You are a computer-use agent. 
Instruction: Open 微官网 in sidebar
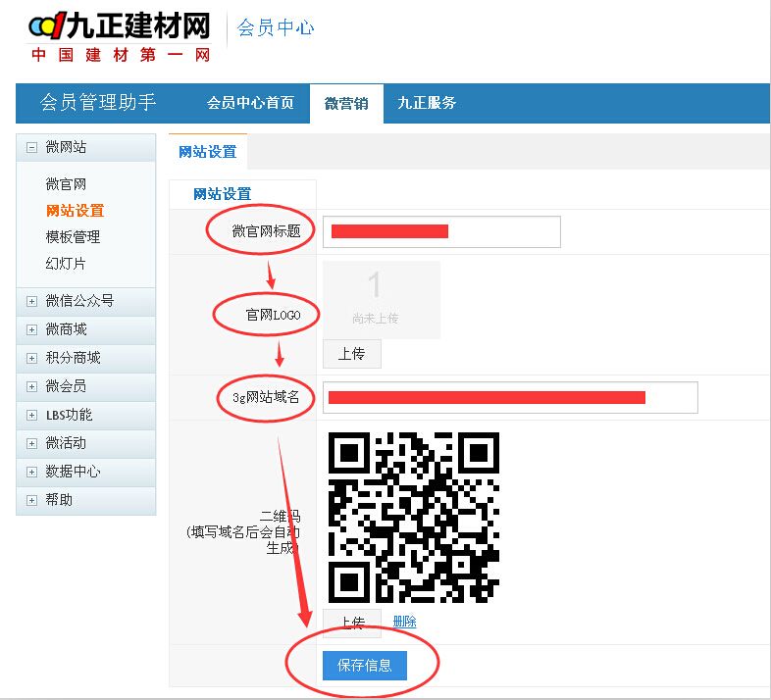click(x=66, y=184)
